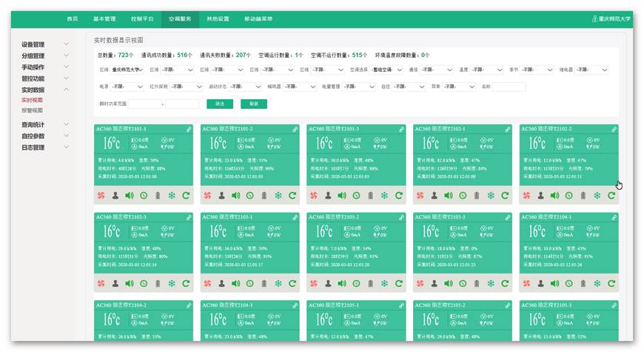Viewport: 644px width, 352px height.
Task: Click the snowflake icon on card T2101-1
Action: pyautogui.click(x=172, y=196)
